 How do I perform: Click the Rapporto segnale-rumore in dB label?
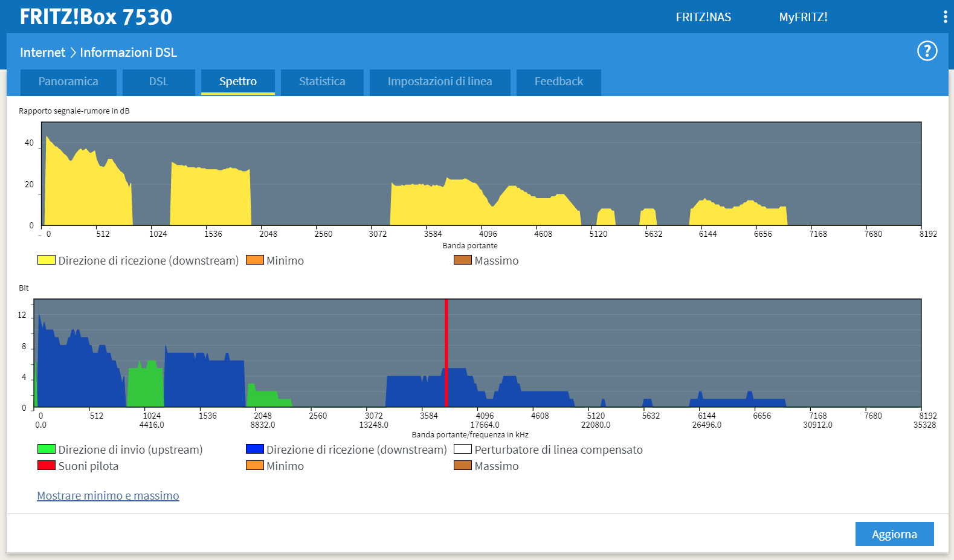[x=74, y=111]
